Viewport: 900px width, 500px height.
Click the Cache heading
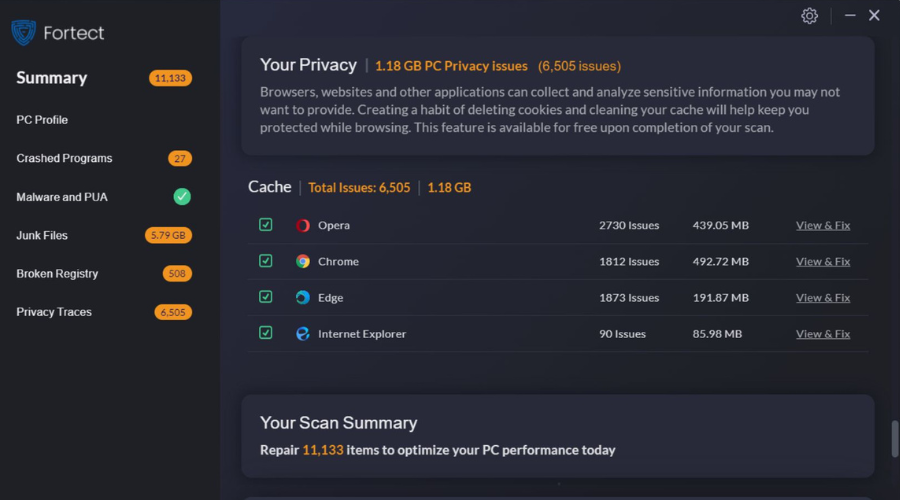coord(269,187)
